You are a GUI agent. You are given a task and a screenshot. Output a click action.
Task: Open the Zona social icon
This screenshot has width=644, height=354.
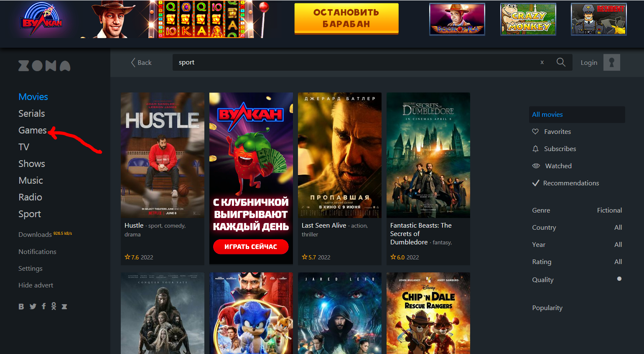pos(64,306)
